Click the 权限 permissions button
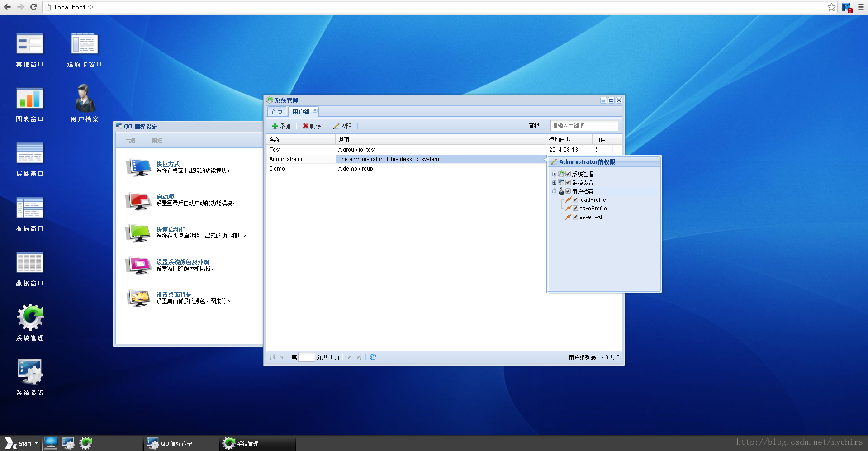The width and height of the screenshot is (868, 451). (x=342, y=126)
